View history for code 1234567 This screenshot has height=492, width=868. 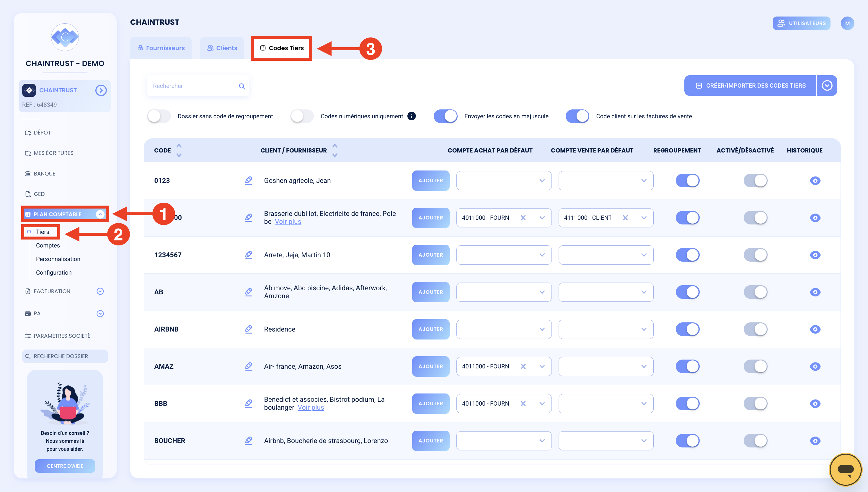click(x=815, y=255)
